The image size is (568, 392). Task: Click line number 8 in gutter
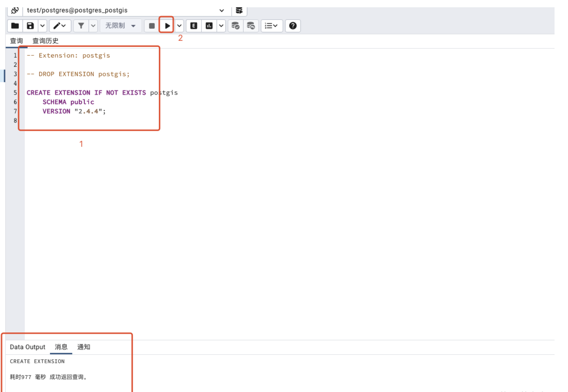pos(15,120)
